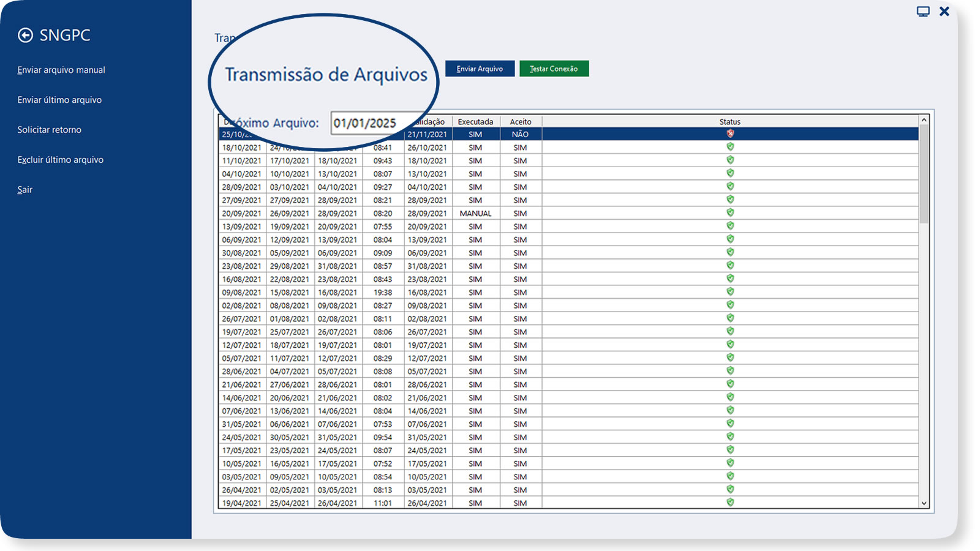980x551 pixels.
Task: Click the 08:41 time cell
Action: (x=383, y=148)
